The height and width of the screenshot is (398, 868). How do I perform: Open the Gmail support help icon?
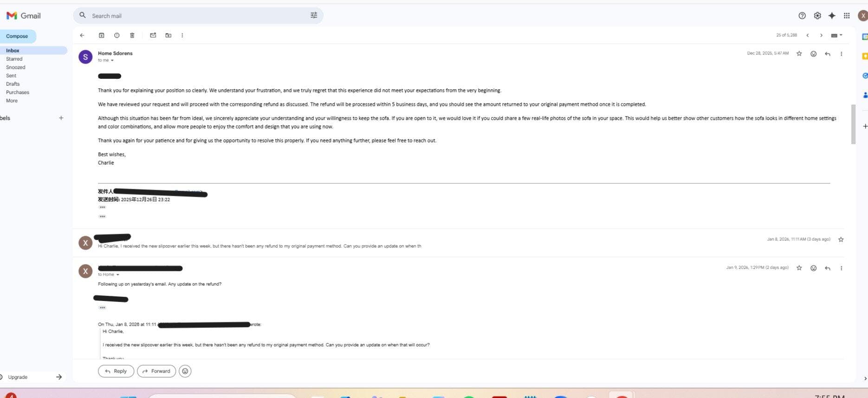pos(802,16)
